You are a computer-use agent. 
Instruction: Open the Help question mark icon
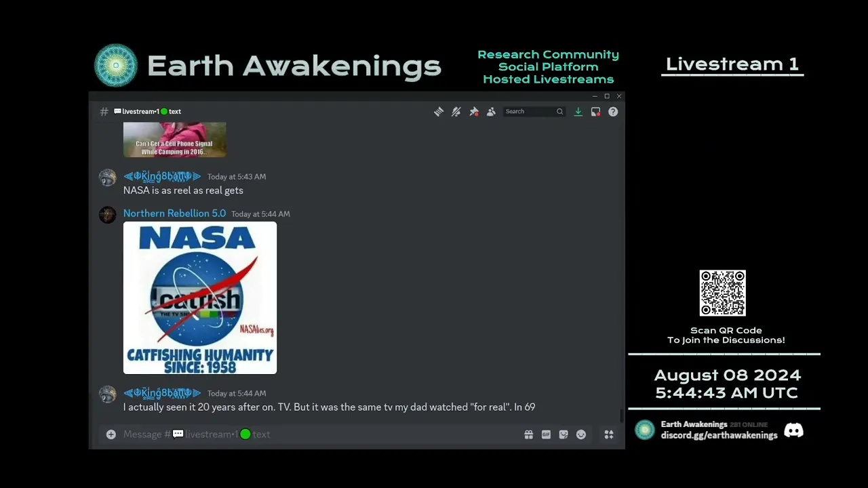(x=613, y=112)
